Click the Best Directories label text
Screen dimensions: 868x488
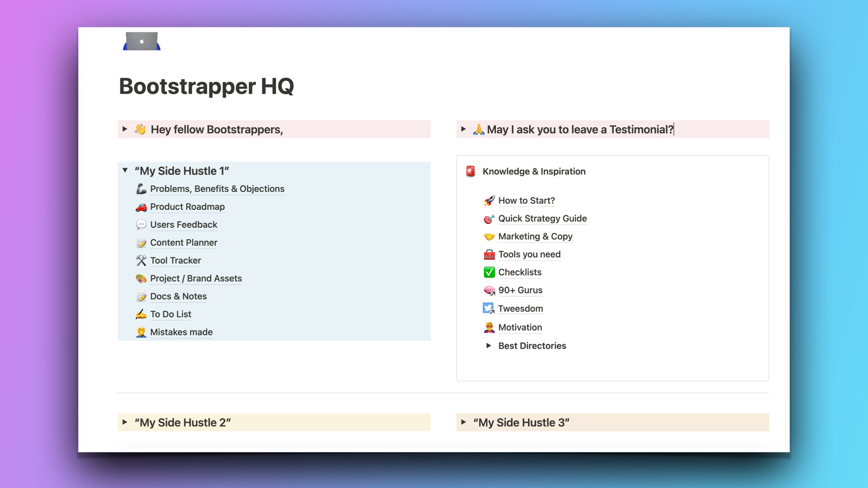pos(532,346)
